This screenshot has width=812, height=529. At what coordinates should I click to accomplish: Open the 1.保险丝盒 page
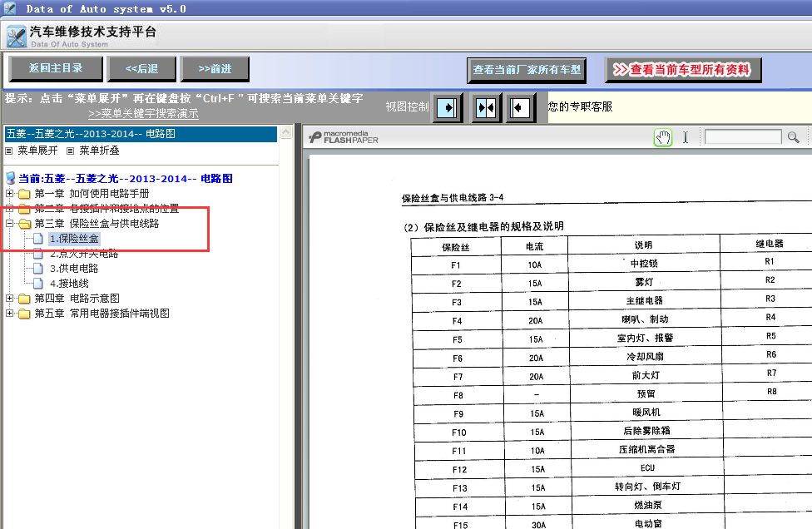pyautogui.click(x=74, y=239)
